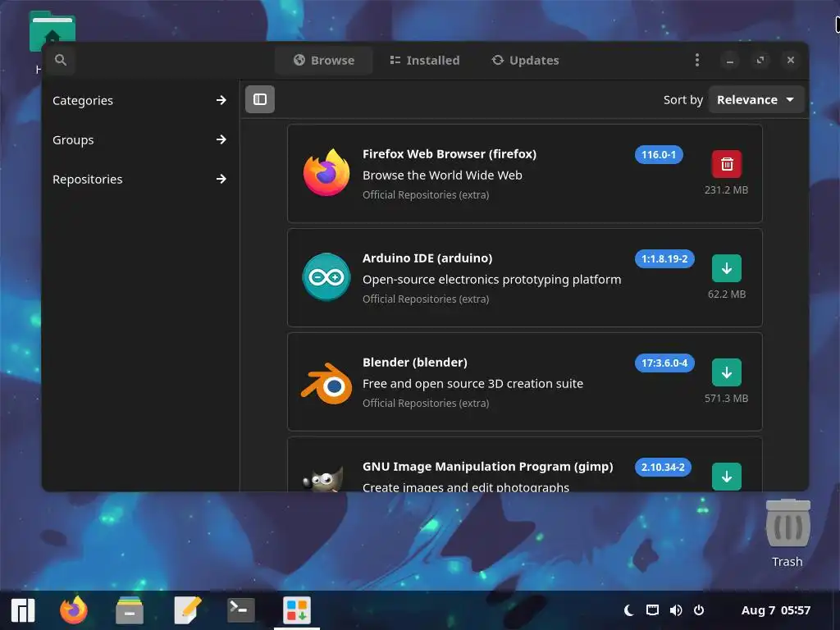Click Firefox version badge 116.0-1
Screen dimensions: 840x630
[659, 155]
